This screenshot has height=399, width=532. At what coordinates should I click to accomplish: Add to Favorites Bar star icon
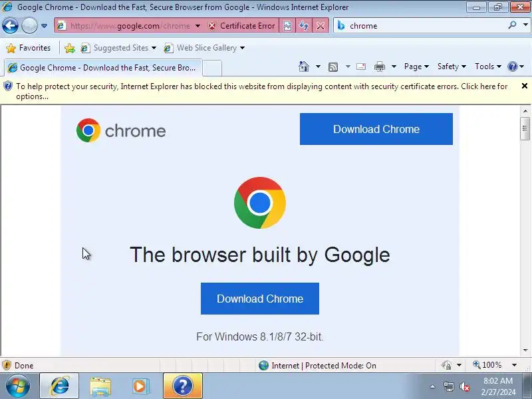click(70, 48)
